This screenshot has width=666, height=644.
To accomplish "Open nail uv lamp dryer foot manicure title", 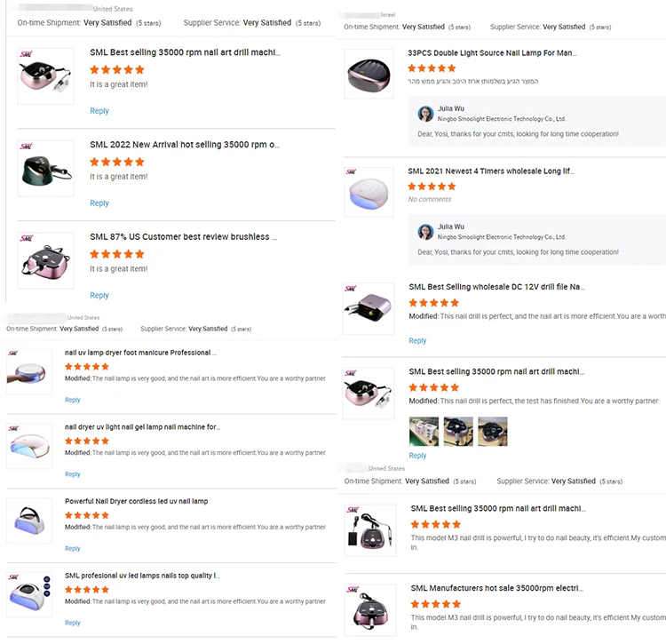I will (140, 353).
